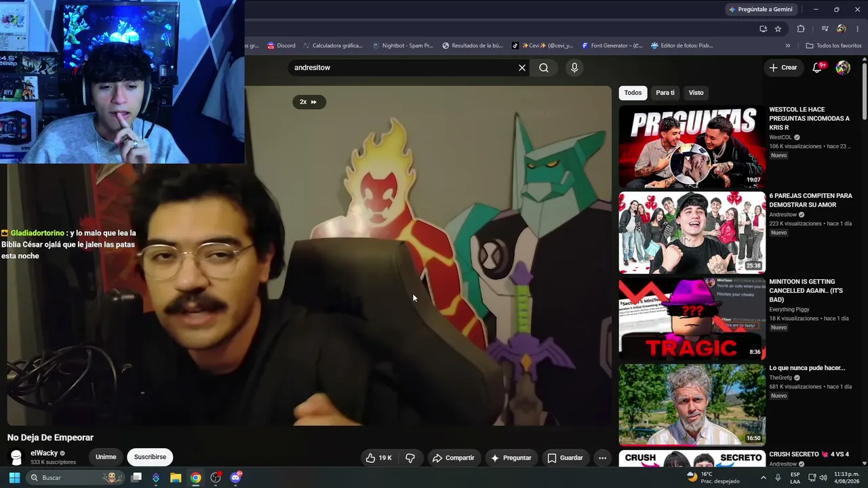Open the YouTube account avatar menu
The width and height of the screenshot is (868, 488).
(843, 68)
